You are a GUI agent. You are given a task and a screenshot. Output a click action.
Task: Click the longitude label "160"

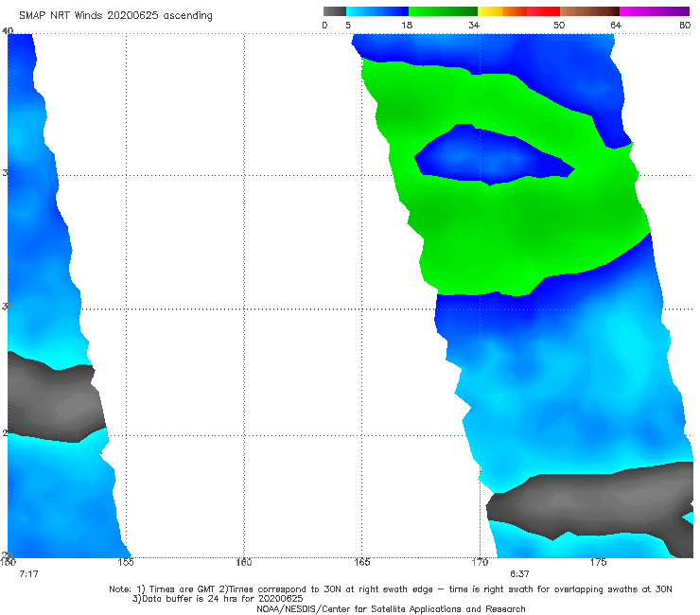pos(244,562)
